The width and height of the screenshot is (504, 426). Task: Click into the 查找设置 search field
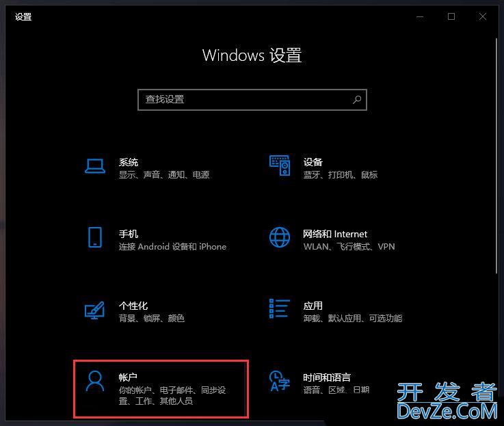pyautogui.click(x=252, y=100)
